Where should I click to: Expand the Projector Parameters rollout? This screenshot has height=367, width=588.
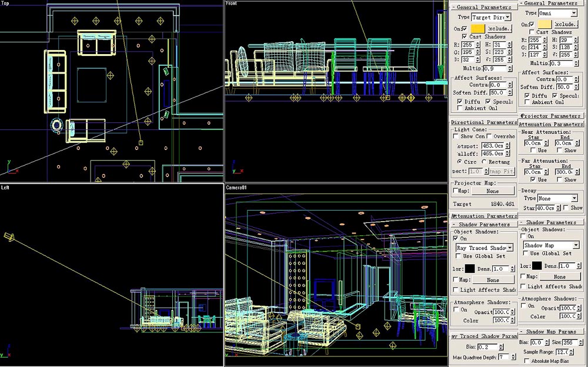(551, 116)
